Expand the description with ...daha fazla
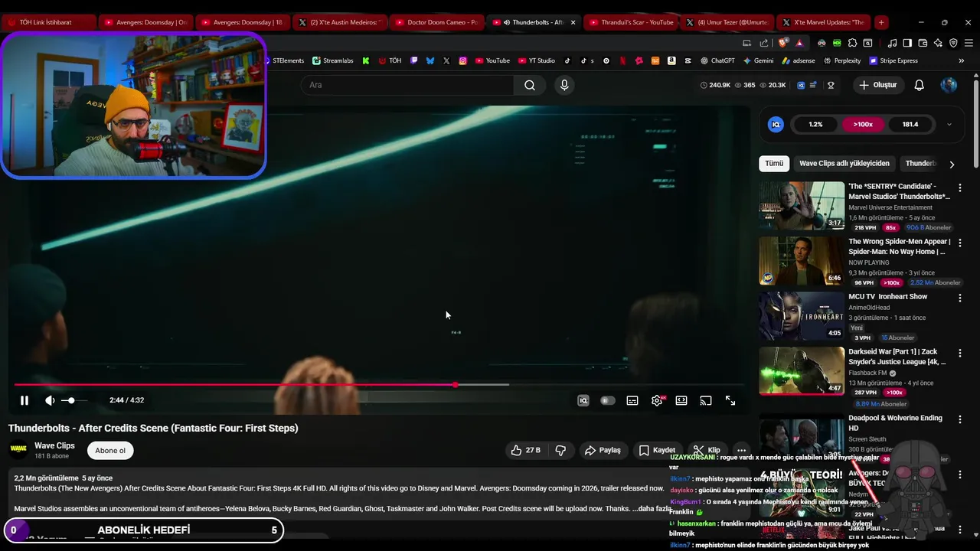This screenshot has height=551, width=980. tap(652, 508)
